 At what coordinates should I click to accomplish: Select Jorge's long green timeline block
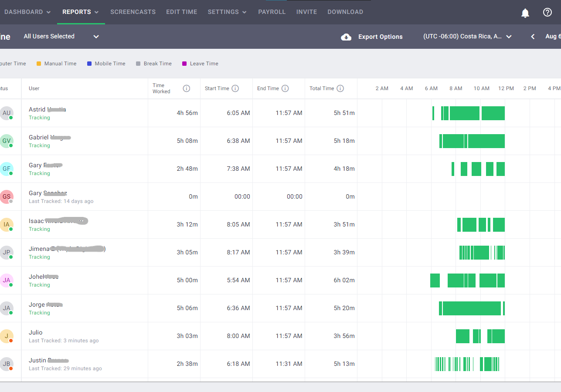(x=472, y=308)
